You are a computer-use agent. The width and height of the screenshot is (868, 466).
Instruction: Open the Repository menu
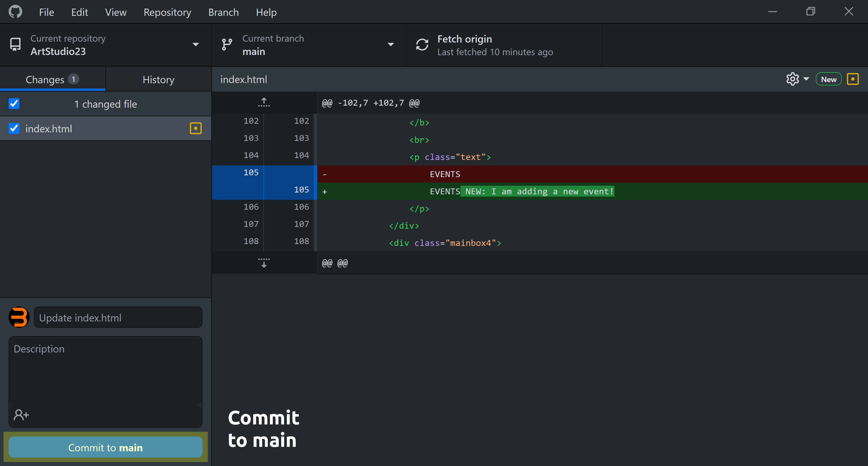click(167, 12)
